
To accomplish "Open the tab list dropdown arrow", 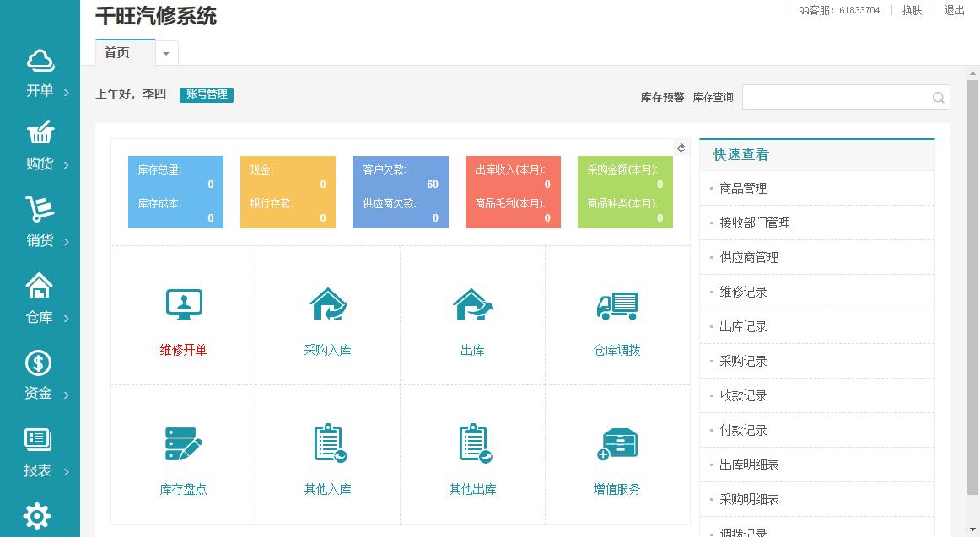I will click(x=166, y=54).
